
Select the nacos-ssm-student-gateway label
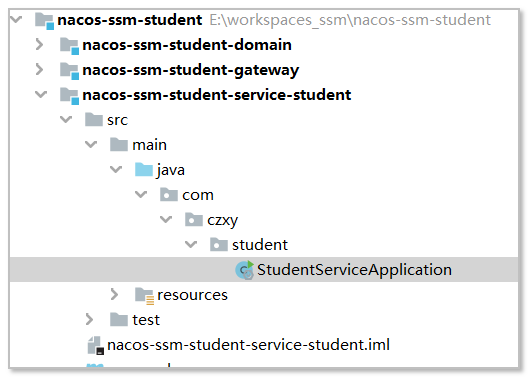[x=191, y=71]
